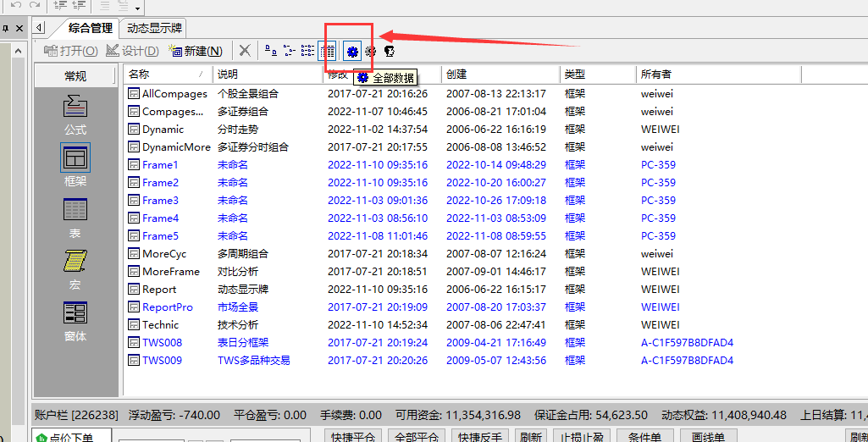Select the DynamicMore row name
This screenshot has width=868, height=442.
[177, 147]
